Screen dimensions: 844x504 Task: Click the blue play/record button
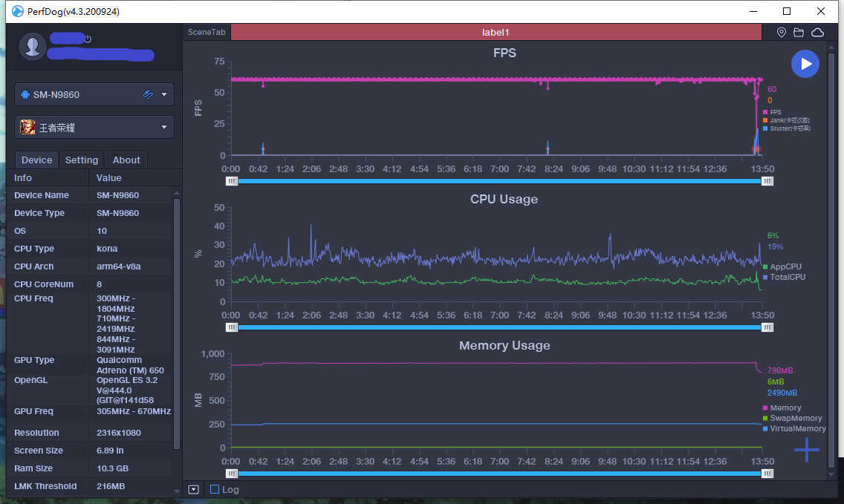tap(805, 64)
